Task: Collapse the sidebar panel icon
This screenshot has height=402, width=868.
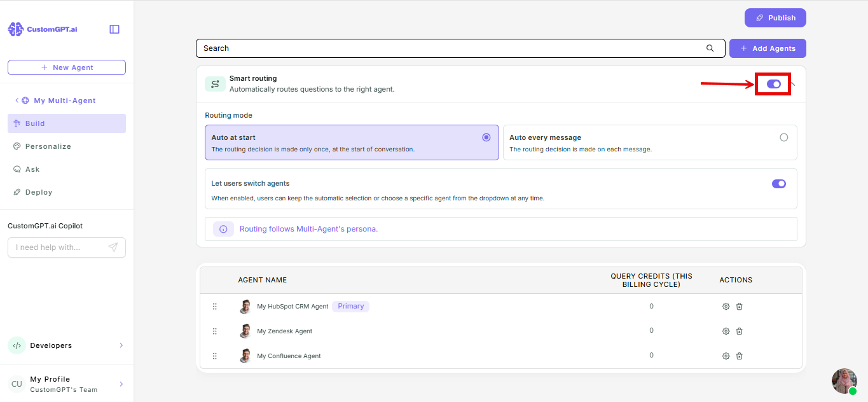Action: [x=114, y=29]
